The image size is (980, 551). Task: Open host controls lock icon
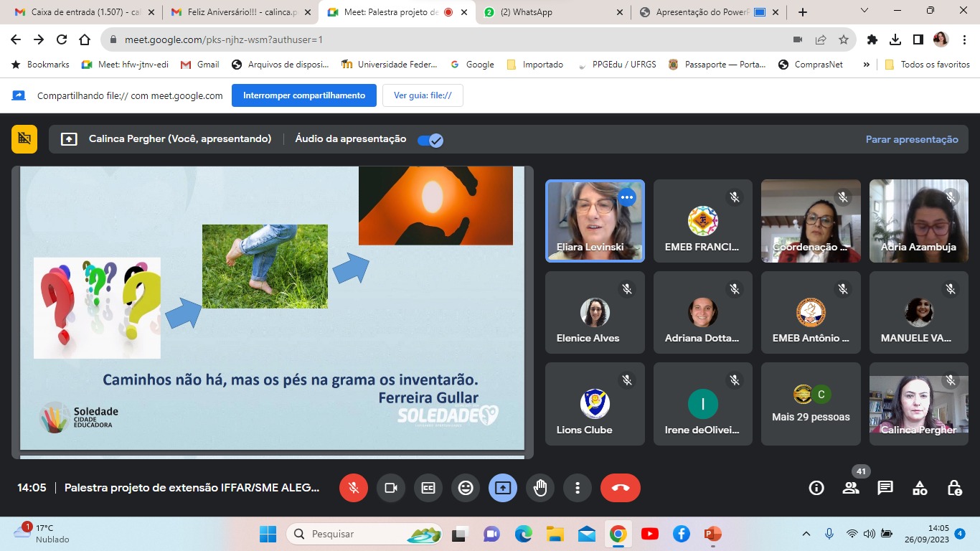954,488
